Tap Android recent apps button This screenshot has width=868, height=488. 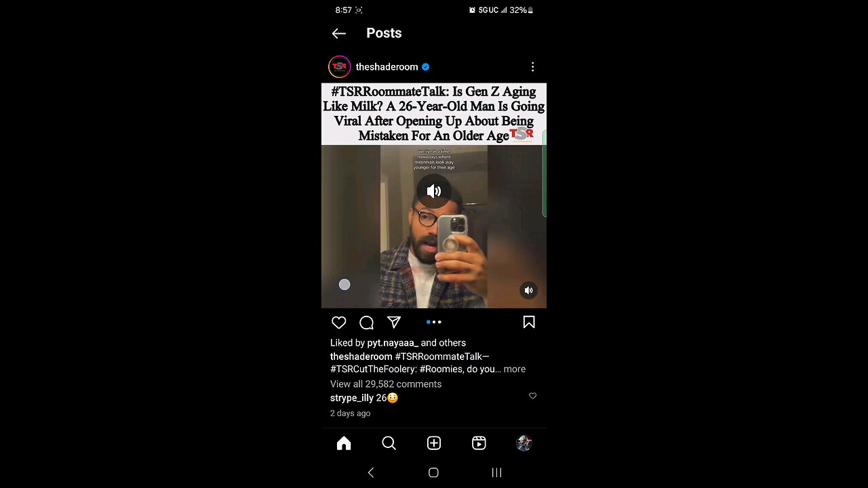496,472
